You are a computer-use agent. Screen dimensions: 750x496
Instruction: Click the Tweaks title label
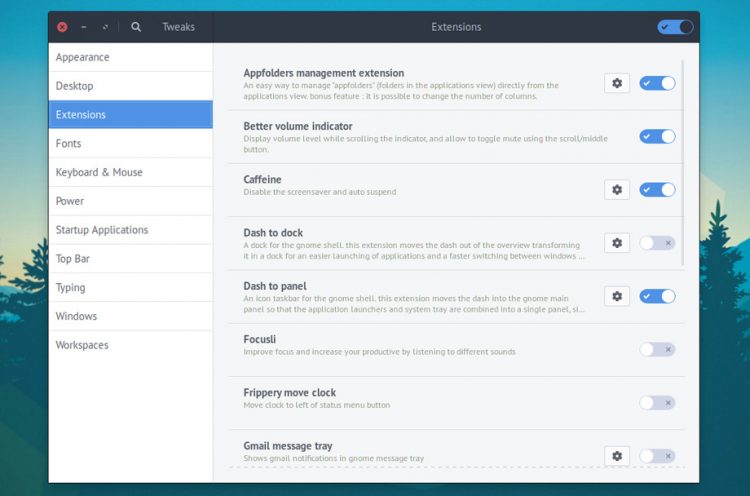178,27
